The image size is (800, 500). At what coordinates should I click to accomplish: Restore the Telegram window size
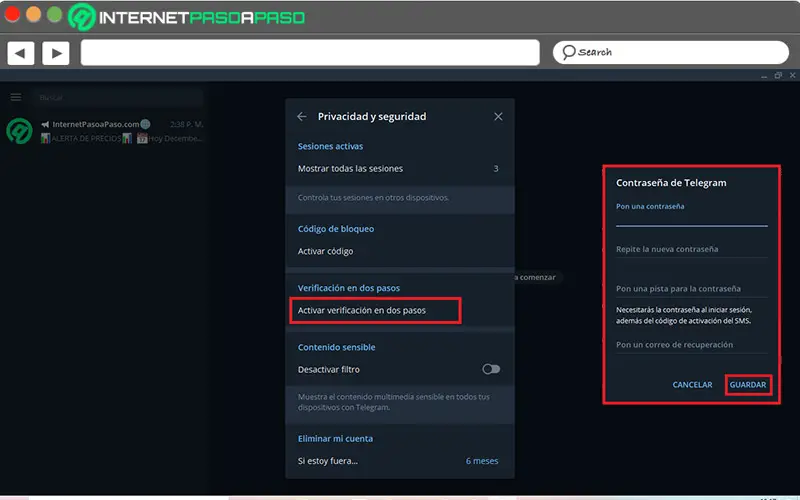778,76
